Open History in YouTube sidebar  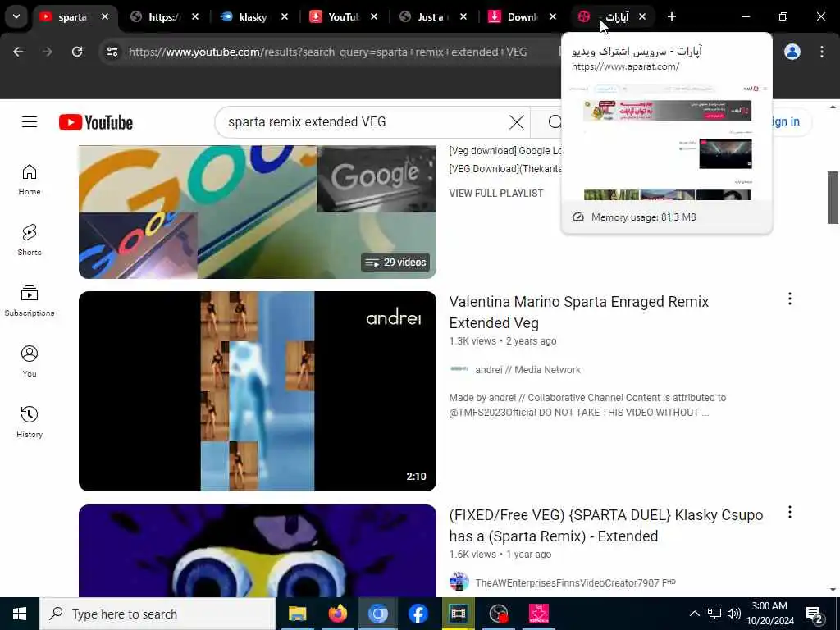pyautogui.click(x=30, y=422)
